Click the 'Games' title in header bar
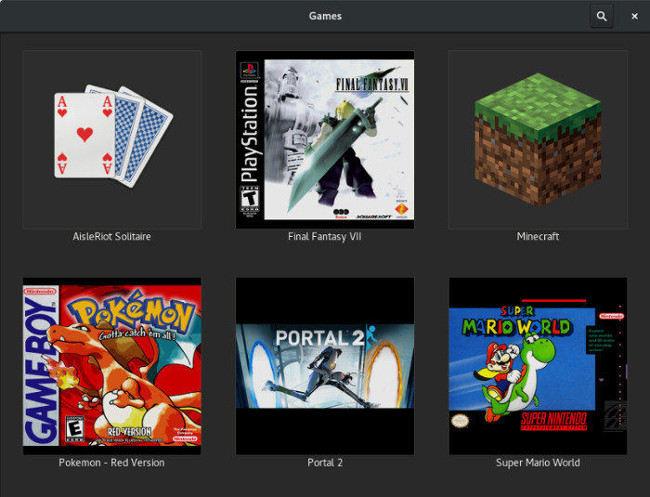The image size is (650, 497). pyautogui.click(x=325, y=16)
